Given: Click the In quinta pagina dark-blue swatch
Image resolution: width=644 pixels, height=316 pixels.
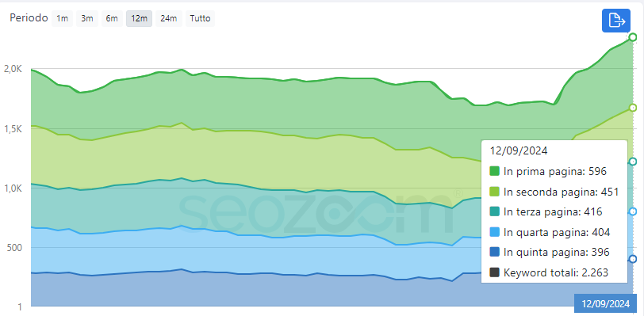Looking at the screenshot, I should [495, 253].
